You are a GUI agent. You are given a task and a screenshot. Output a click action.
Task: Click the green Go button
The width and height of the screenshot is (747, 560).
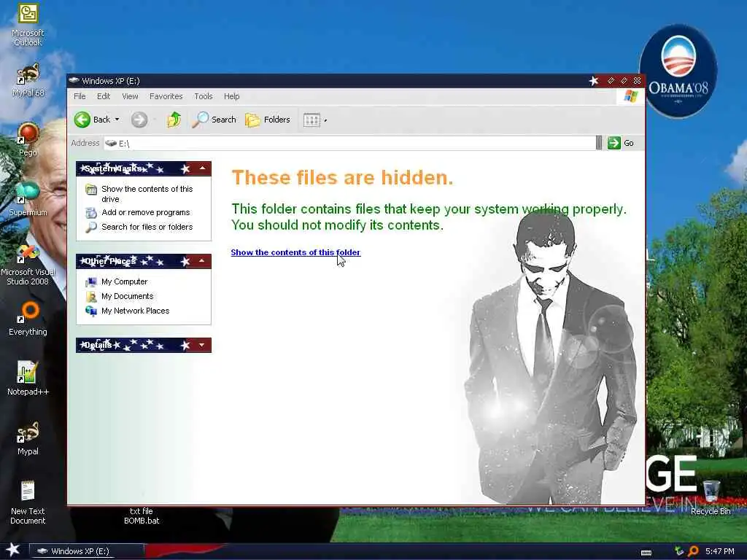pyautogui.click(x=621, y=143)
